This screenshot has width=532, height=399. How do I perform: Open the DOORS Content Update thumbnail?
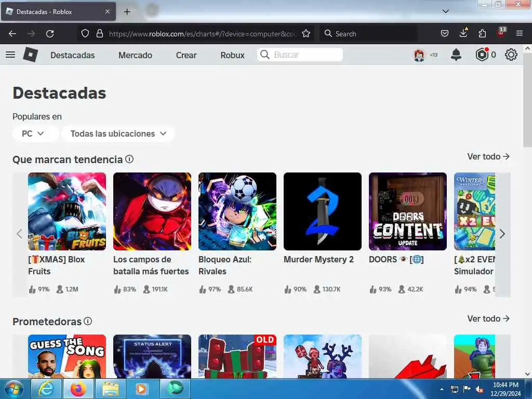[407, 211]
